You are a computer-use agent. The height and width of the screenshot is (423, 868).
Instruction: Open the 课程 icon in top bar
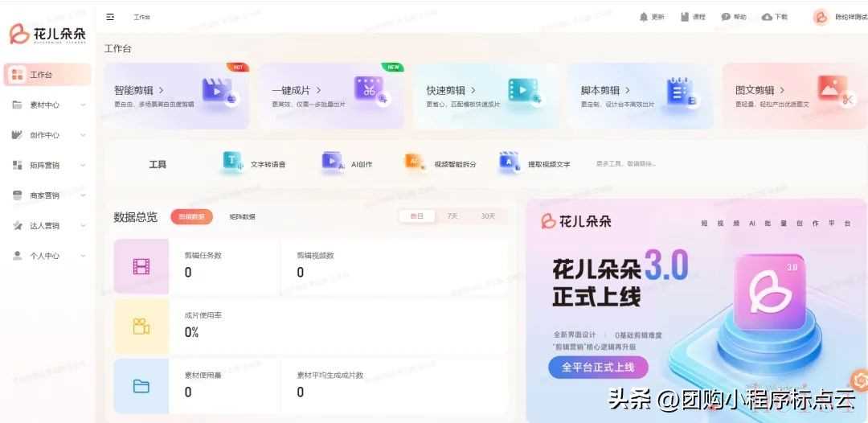point(685,17)
